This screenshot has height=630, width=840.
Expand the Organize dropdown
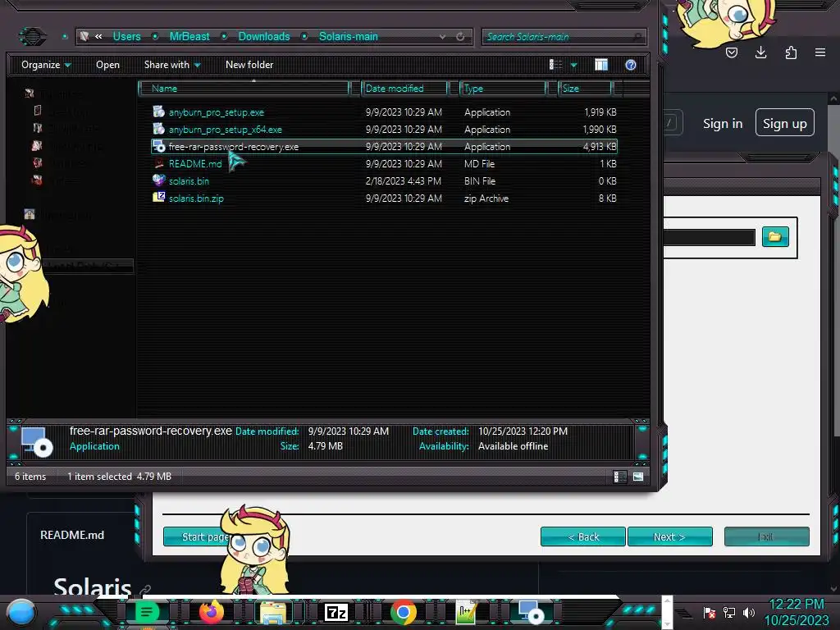tap(46, 65)
